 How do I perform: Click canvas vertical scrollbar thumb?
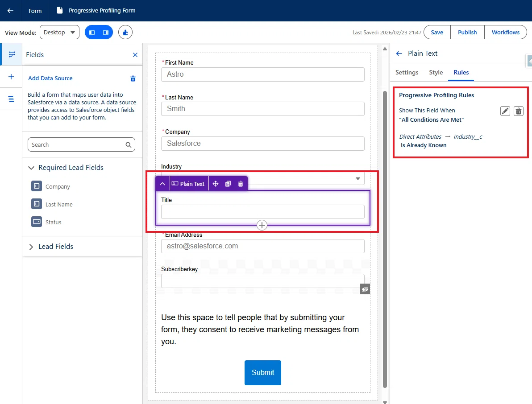(385, 239)
